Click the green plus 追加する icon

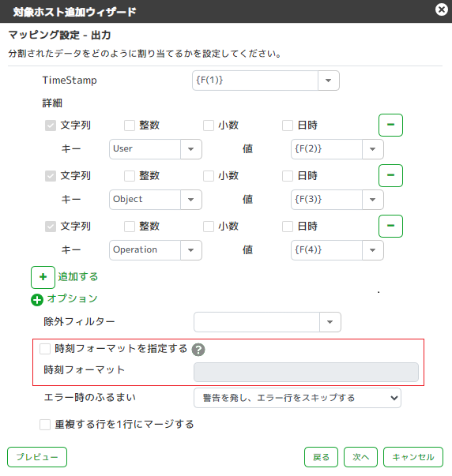coord(43,277)
